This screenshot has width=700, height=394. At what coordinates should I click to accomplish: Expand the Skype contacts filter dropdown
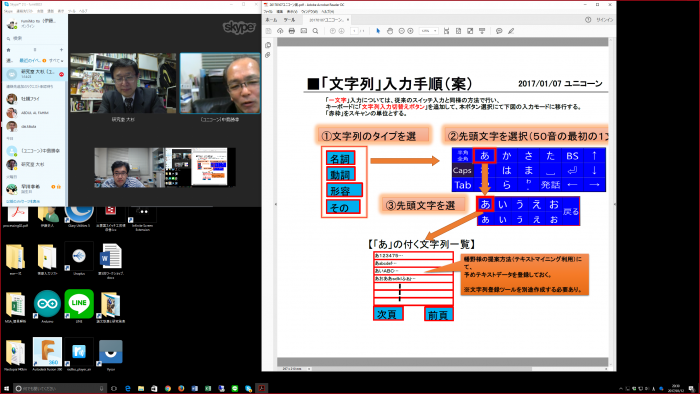56,60
